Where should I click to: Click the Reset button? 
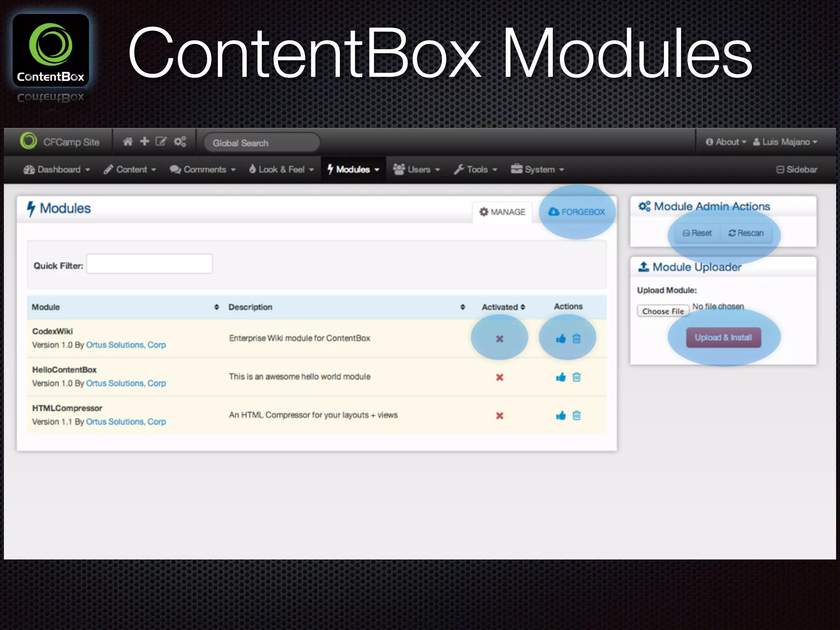point(697,233)
